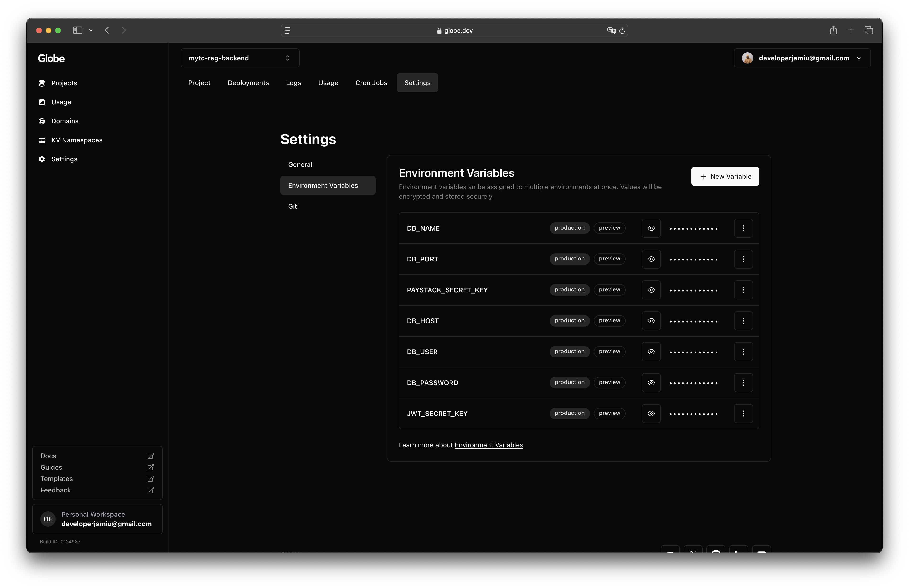Open the DB_PASSWORD three-dot options menu

tap(743, 383)
